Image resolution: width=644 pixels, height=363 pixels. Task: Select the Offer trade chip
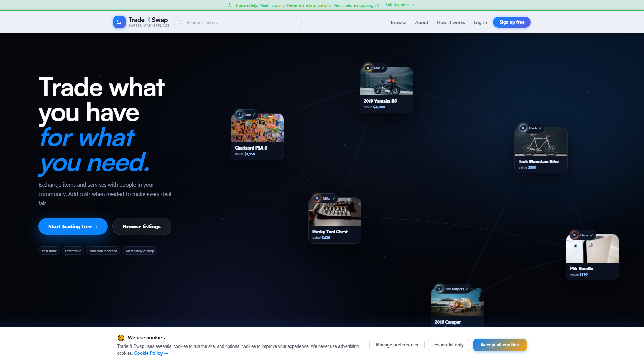pos(73,251)
